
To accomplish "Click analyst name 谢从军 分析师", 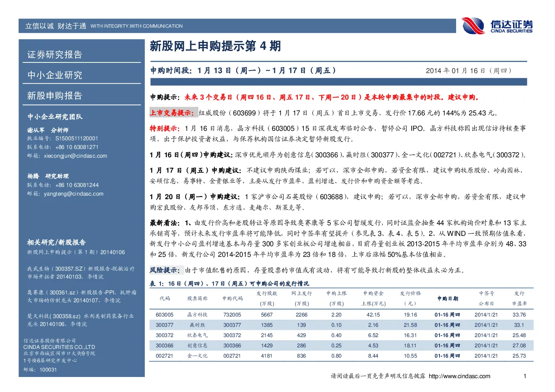I will (47, 130).
